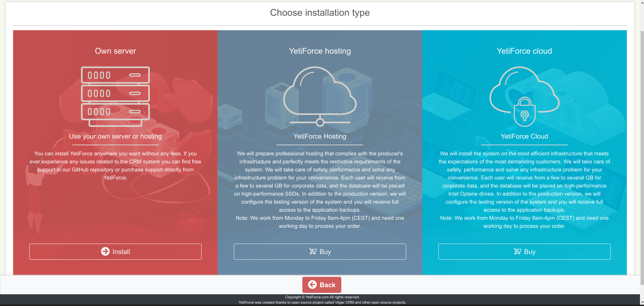Screen dimensions: 644x306
Task: Click the hosting 'high-performance SSDs' description paragraph
Action: (x=320, y=190)
